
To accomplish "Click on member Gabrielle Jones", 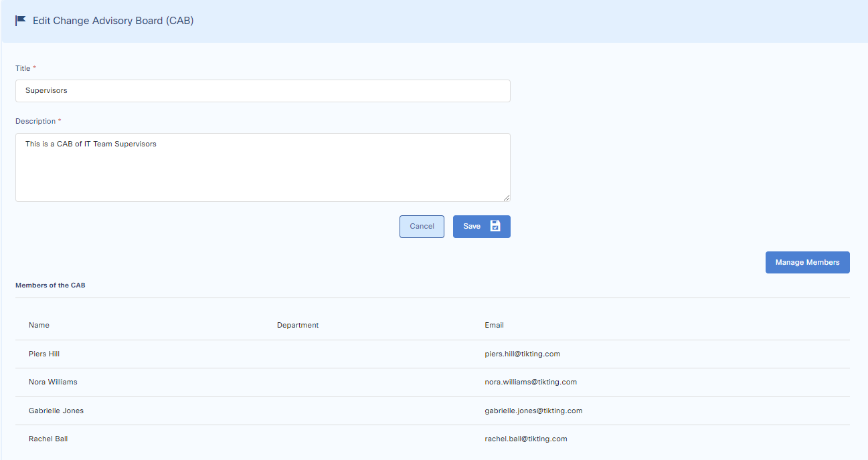I will point(56,411).
